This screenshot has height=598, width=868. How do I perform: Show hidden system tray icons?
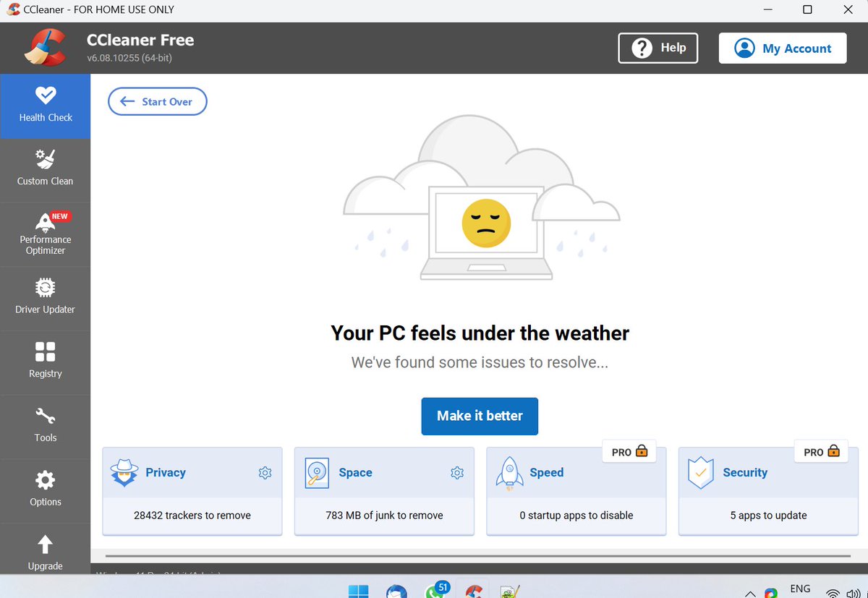click(x=749, y=594)
